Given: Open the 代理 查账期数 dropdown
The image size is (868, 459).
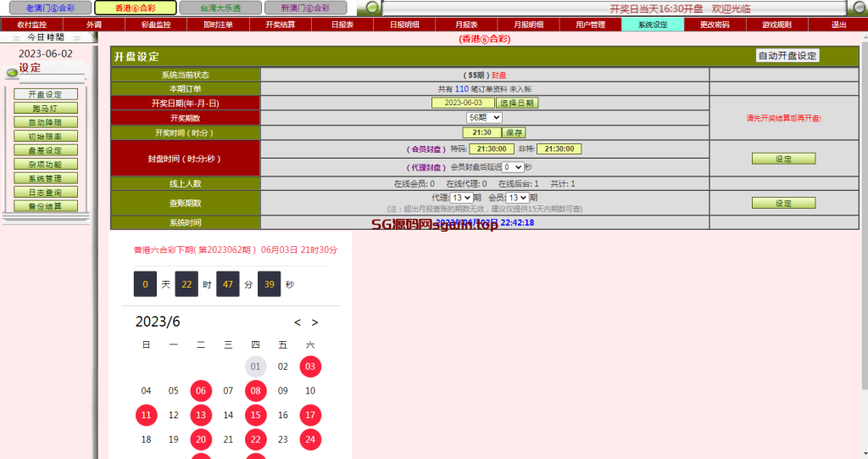Looking at the screenshot, I should (461, 198).
